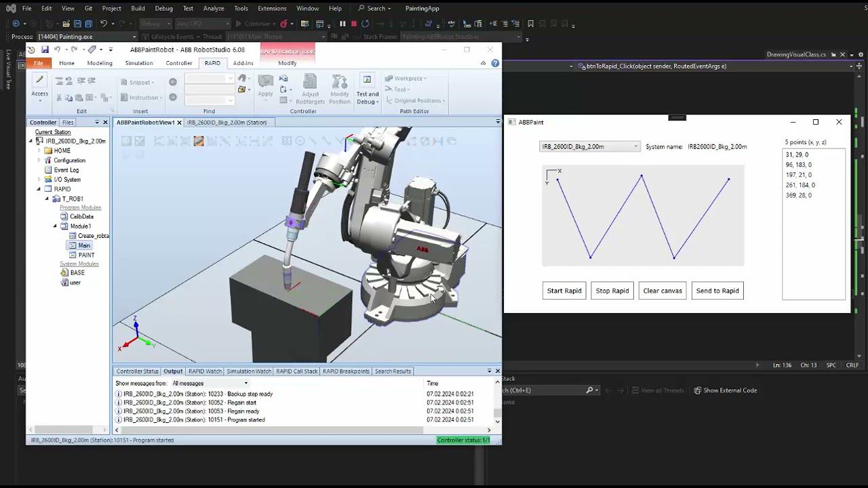Click the Find previous arrow icon
Screen dimensions: 868x488
pos(173,82)
